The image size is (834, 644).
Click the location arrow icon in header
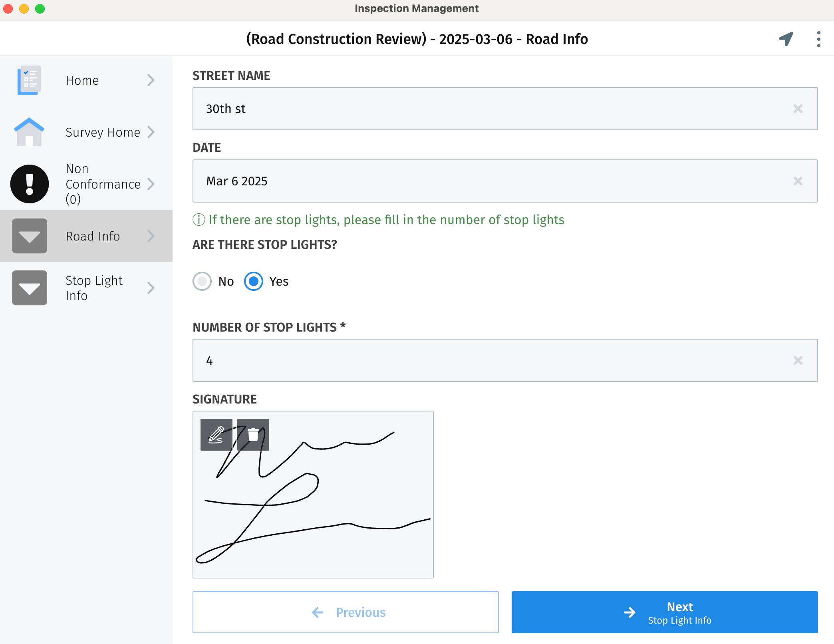[x=786, y=39]
